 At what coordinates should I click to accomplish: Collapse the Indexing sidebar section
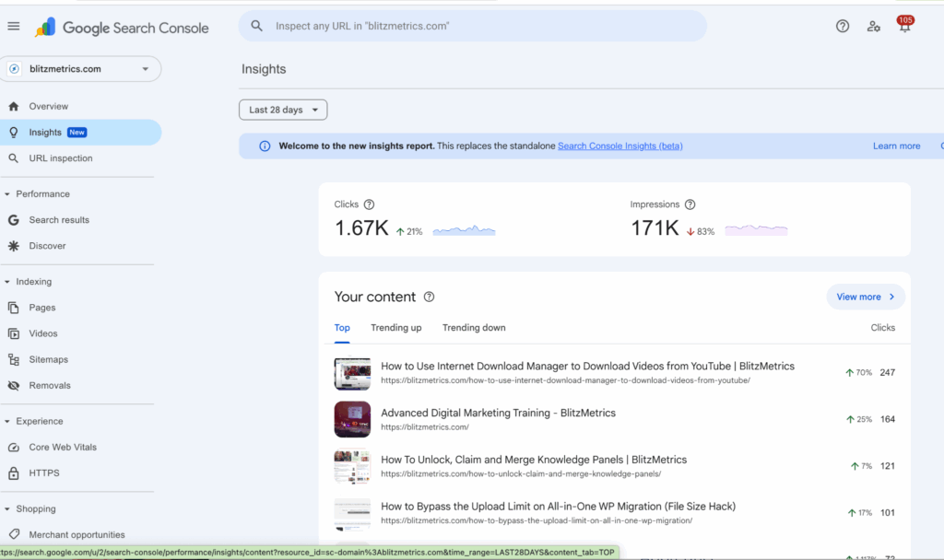pyautogui.click(x=8, y=282)
